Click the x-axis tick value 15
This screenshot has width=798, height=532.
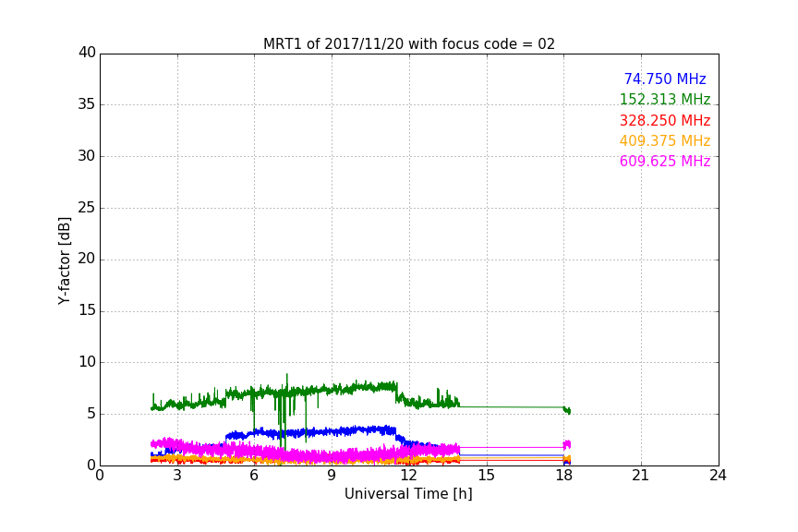tap(487, 476)
